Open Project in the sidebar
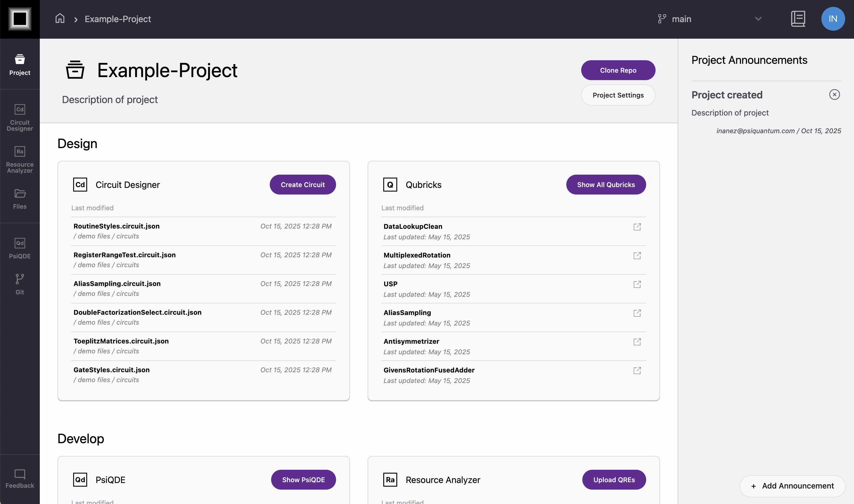The height and width of the screenshot is (504, 854). pos(20,65)
